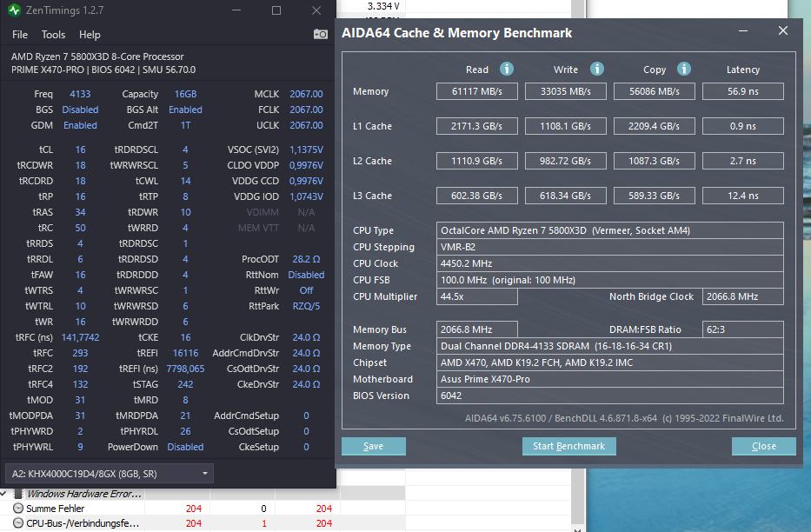Click the ProcODT value 28.2 Ω

coord(306,259)
